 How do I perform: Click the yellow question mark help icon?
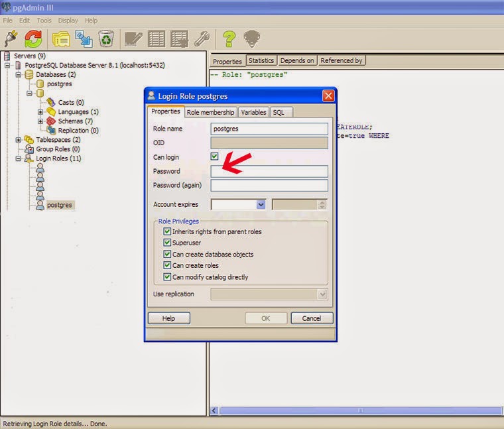tap(229, 39)
